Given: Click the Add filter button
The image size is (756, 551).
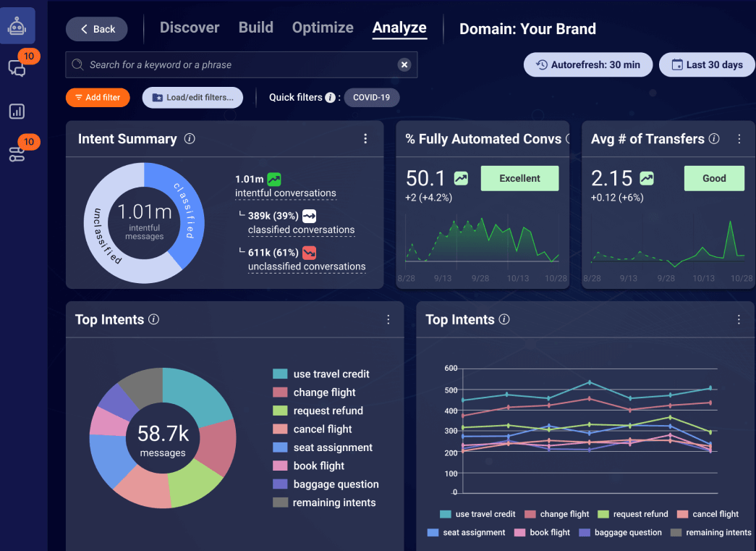Looking at the screenshot, I should pyautogui.click(x=98, y=97).
